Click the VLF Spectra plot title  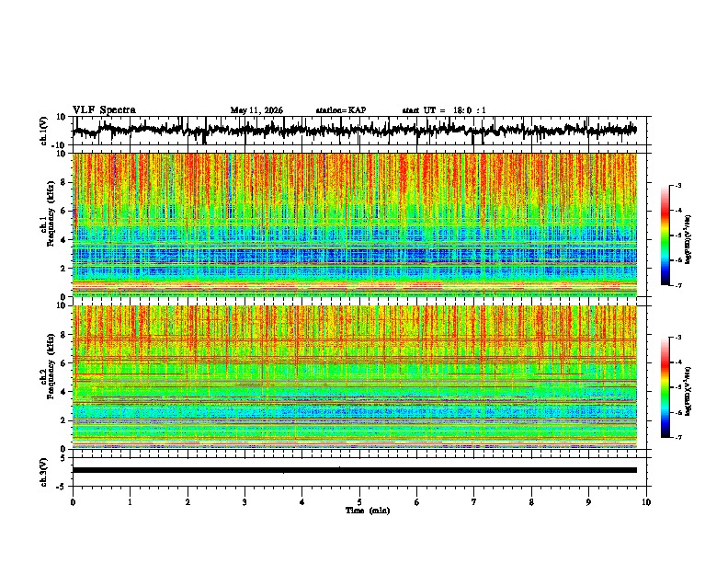[x=104, y=110]
